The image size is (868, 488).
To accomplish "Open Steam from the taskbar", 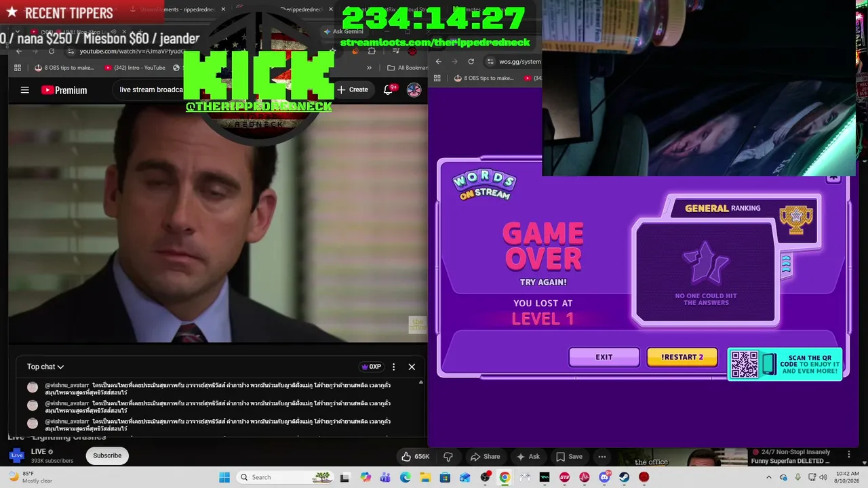I will (624, 477).
